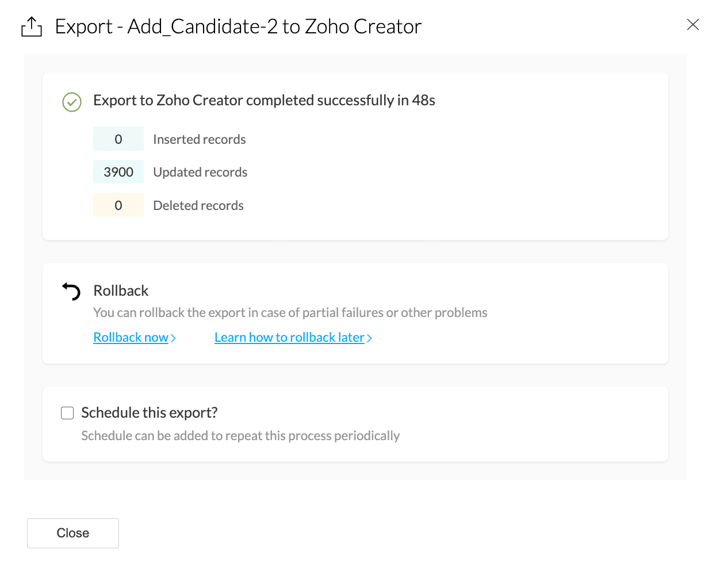
Task: Select the Updated records label
Action: pyautogui.click(x=200, y=172)
